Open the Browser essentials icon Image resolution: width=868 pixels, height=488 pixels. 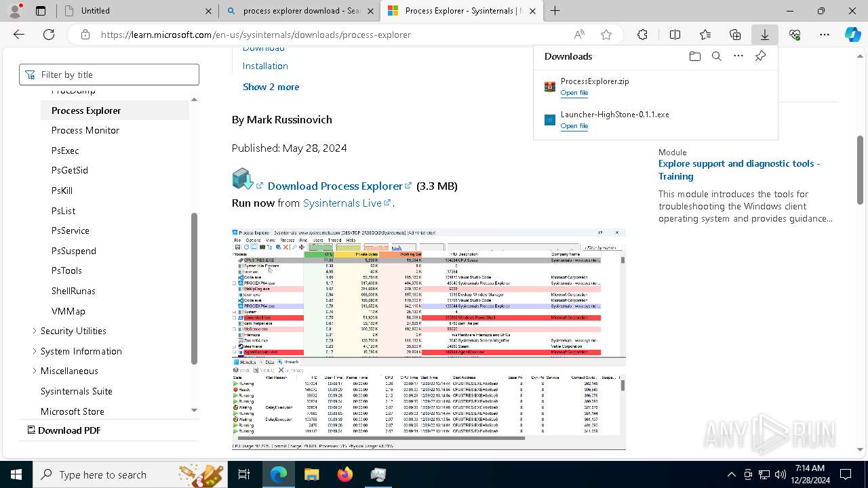(x=795, y=35)
